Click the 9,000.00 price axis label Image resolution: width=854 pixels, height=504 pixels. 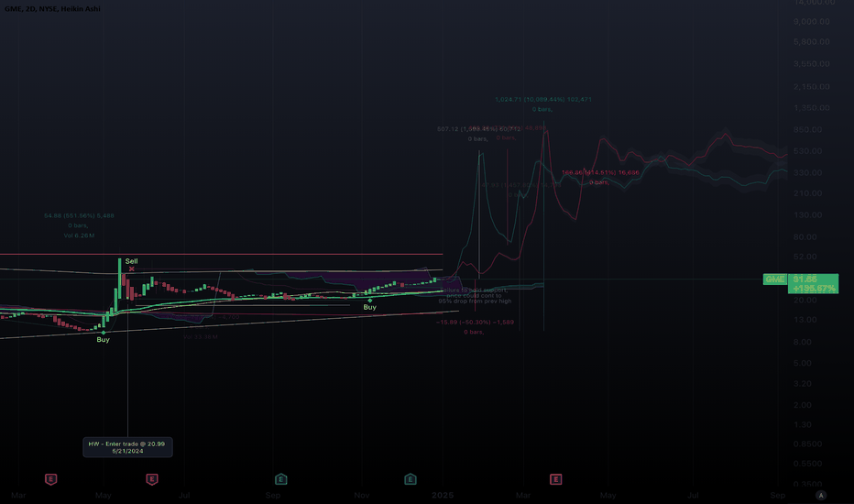point(812,22)
